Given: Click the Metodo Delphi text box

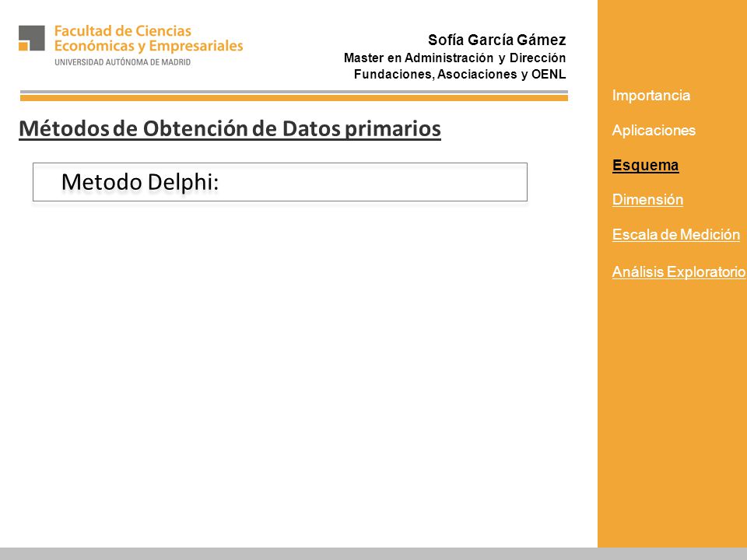Looking at the screenshot, I should tap(280, 182).
